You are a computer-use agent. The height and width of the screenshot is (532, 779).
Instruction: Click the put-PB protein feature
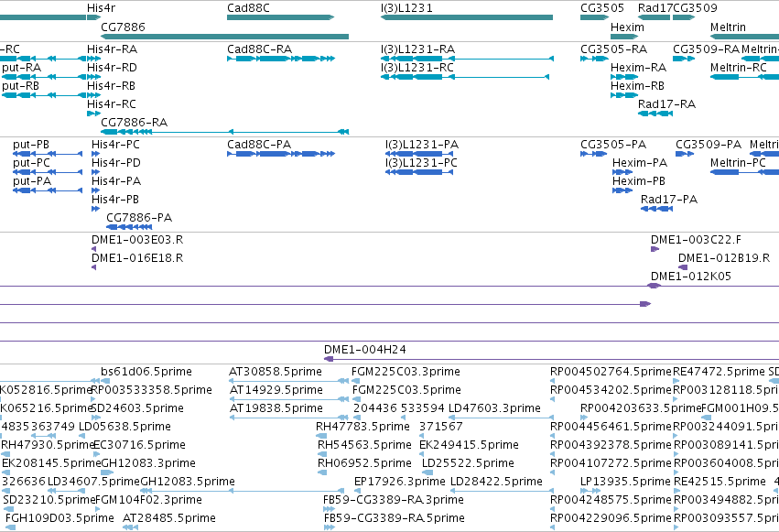click(48, 154)
